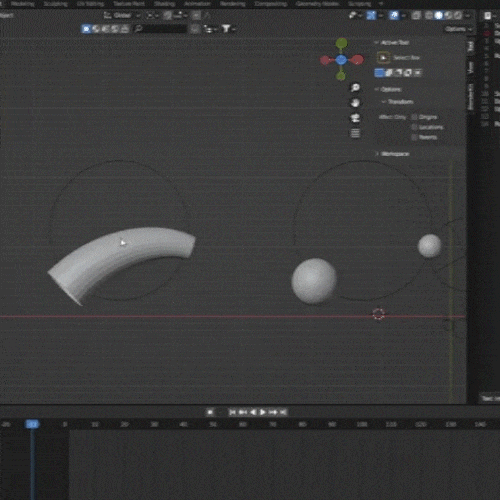
Task: Select the solid viewport shading sphere icon
Action: (439, 15)
